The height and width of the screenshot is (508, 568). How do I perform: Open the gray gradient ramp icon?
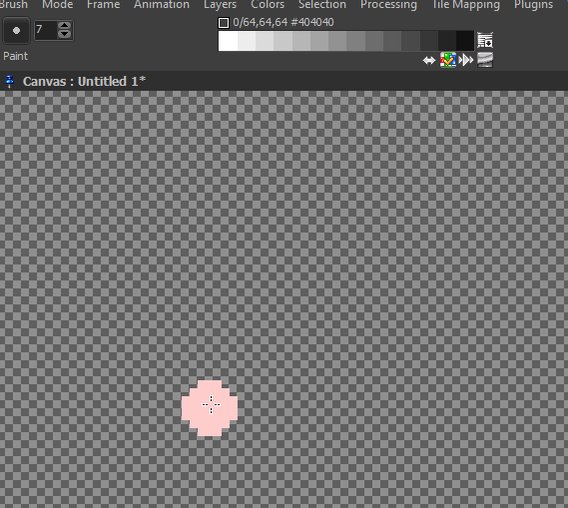pyautogui.click(x=485, y=60)
